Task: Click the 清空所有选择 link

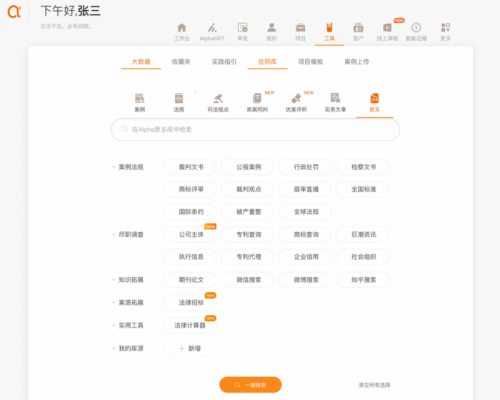Action: point(374,385)
